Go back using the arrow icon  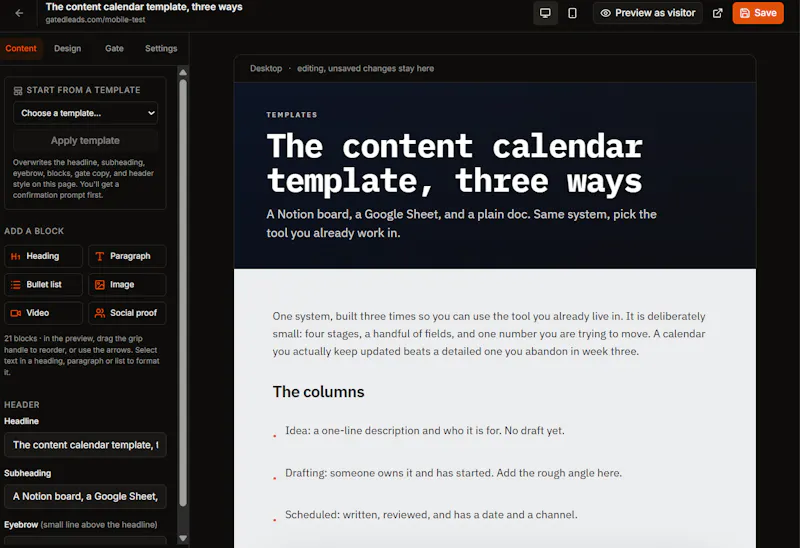[19, 13]
